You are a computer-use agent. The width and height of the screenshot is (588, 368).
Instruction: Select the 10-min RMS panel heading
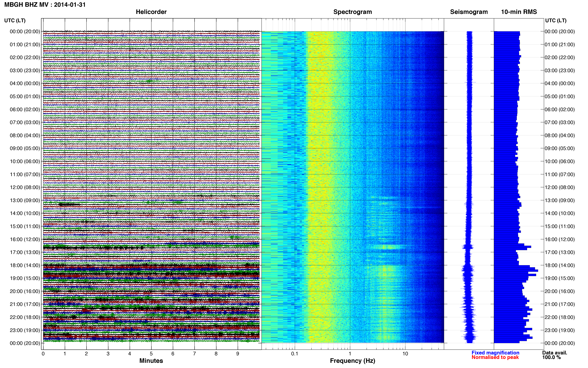click(519, 12)
